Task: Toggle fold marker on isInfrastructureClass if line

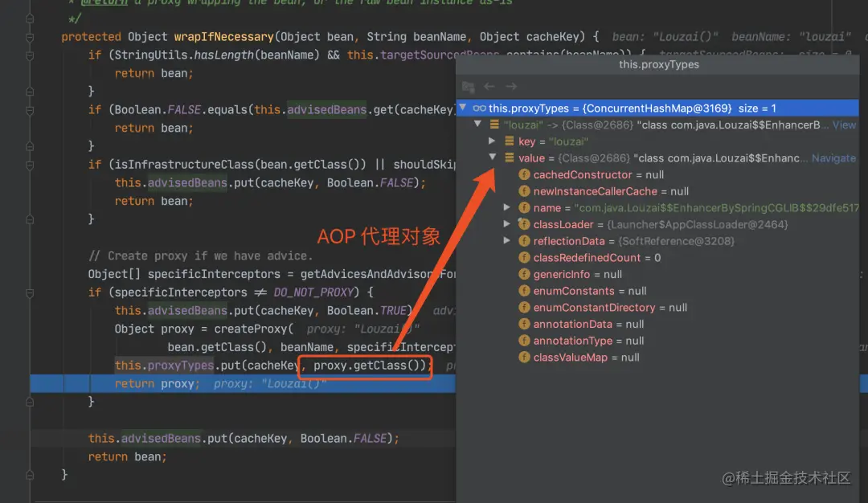Action: pyautogui.click(x=30, y=166)
